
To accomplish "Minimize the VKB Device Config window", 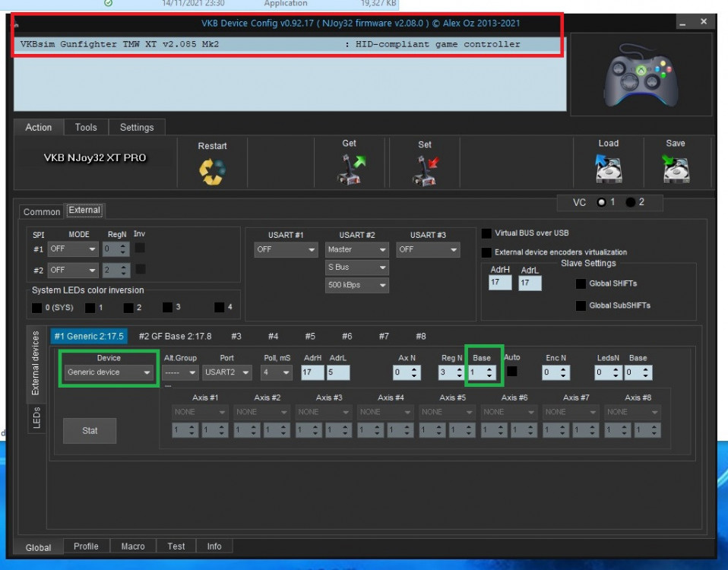I will coord(682,24).
